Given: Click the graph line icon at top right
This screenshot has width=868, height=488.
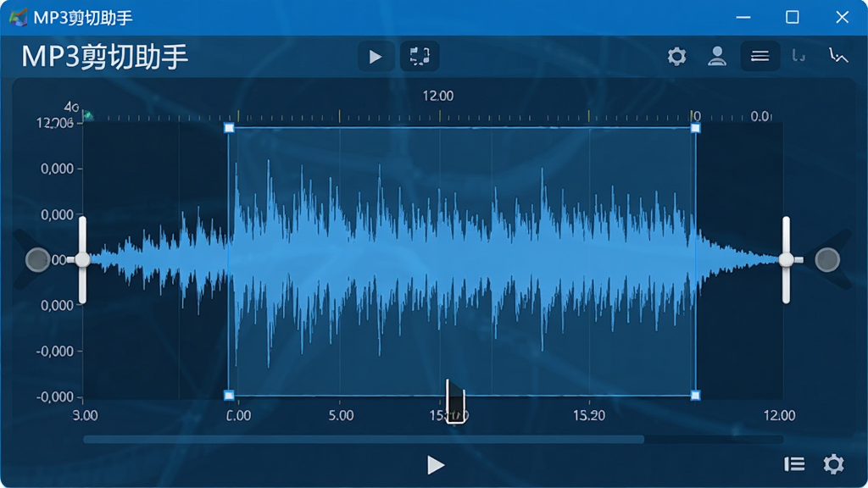Looking at the screenshot, I should tap(838, 56).
